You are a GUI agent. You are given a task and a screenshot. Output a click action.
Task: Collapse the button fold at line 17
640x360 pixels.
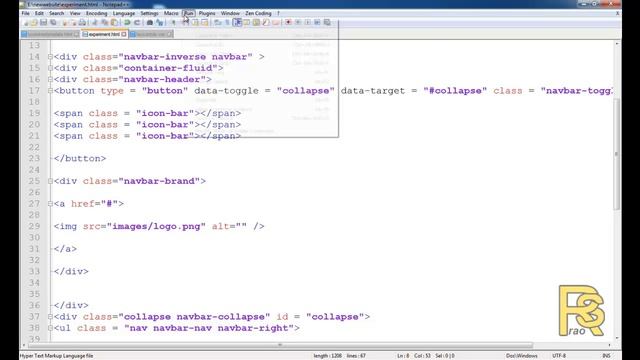coord(50,91)
